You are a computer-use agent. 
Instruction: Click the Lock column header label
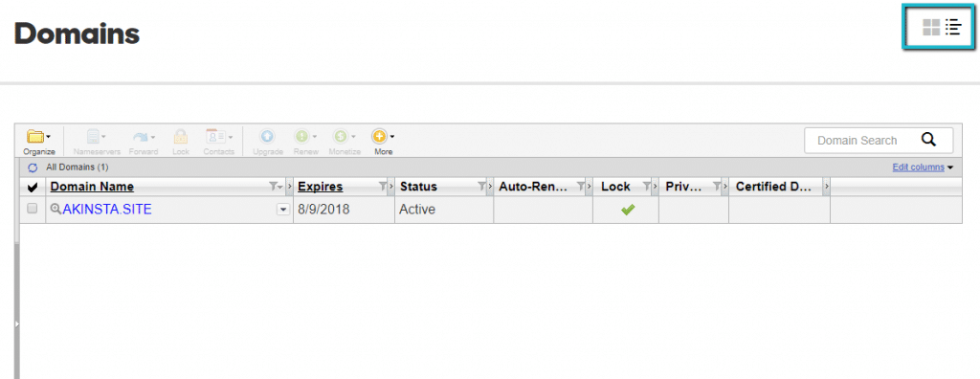615,187
